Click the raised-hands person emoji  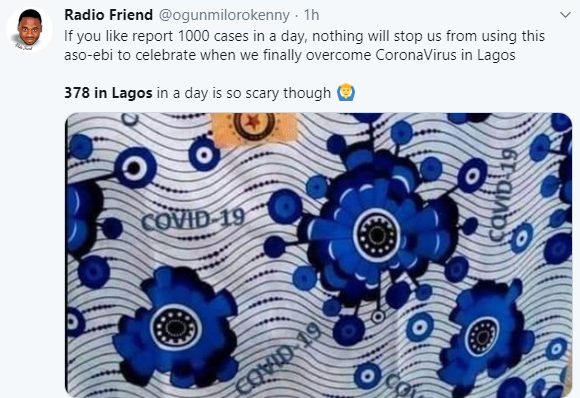[x=346, y=92]
